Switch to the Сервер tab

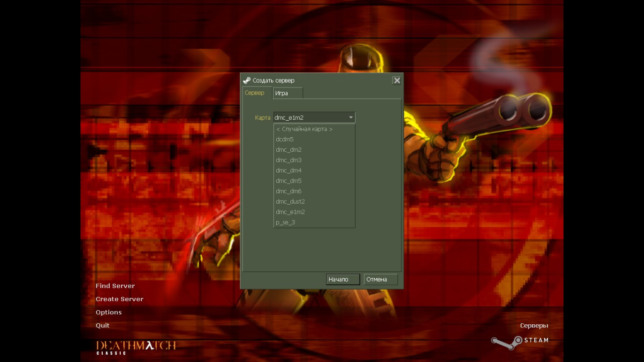pyautogui.click(x=257, y=93)
